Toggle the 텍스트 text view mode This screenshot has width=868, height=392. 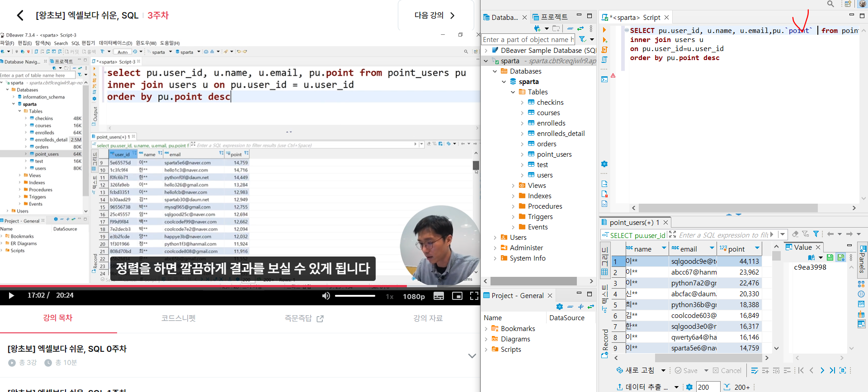pos(604,299)
